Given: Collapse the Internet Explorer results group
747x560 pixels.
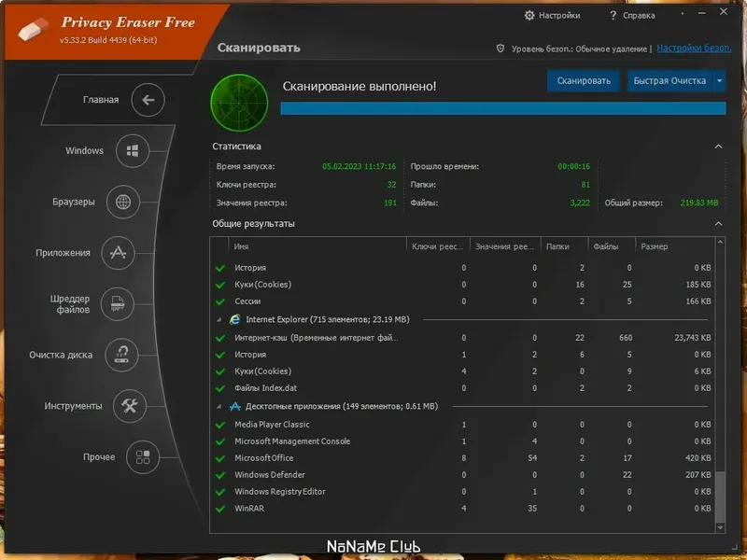Looking at the screenshot, I should [x=219, y=319].
